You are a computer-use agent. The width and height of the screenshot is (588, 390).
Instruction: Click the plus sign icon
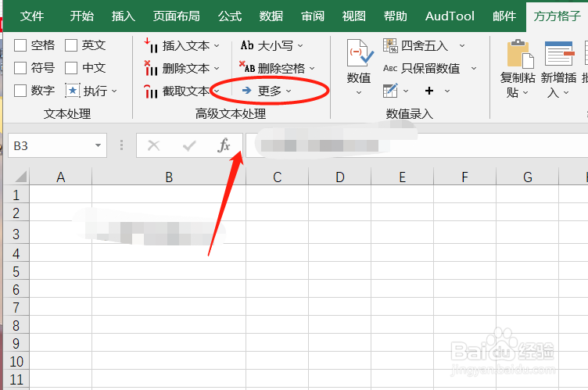point(429,91)
